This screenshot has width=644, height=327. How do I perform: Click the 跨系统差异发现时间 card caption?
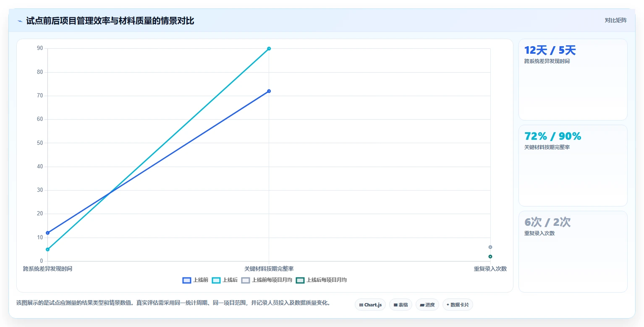tap(547, 61)
